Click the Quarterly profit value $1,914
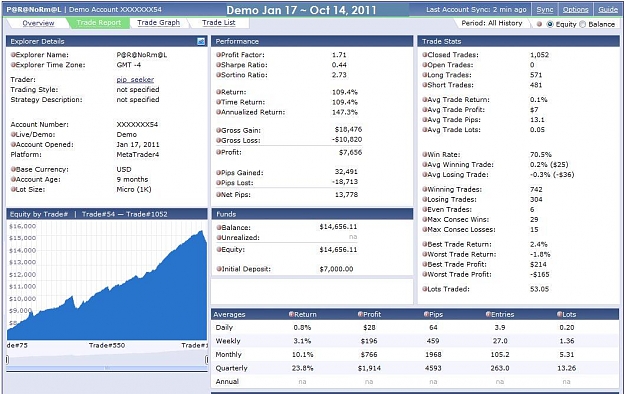This screenshot has height=394, width=625. click(x=369, y=368)
